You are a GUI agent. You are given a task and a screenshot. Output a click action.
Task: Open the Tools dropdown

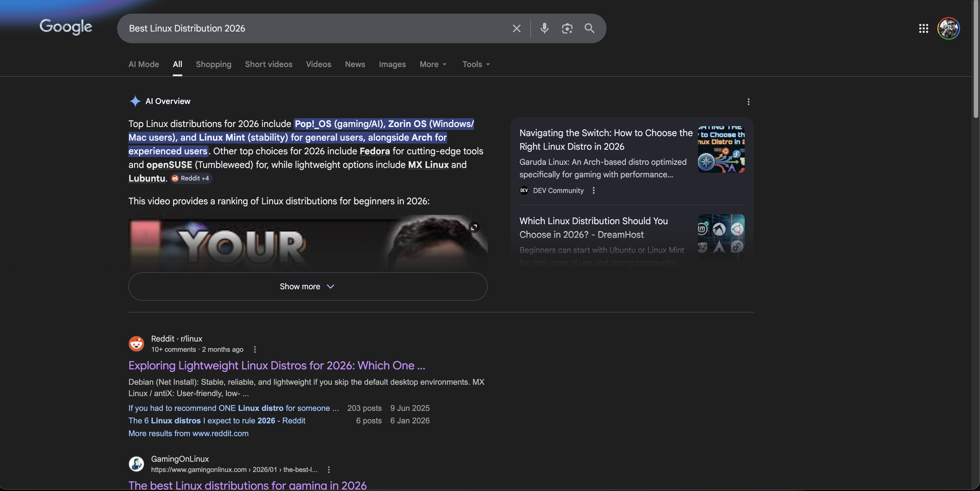click(x=475, y=64)
